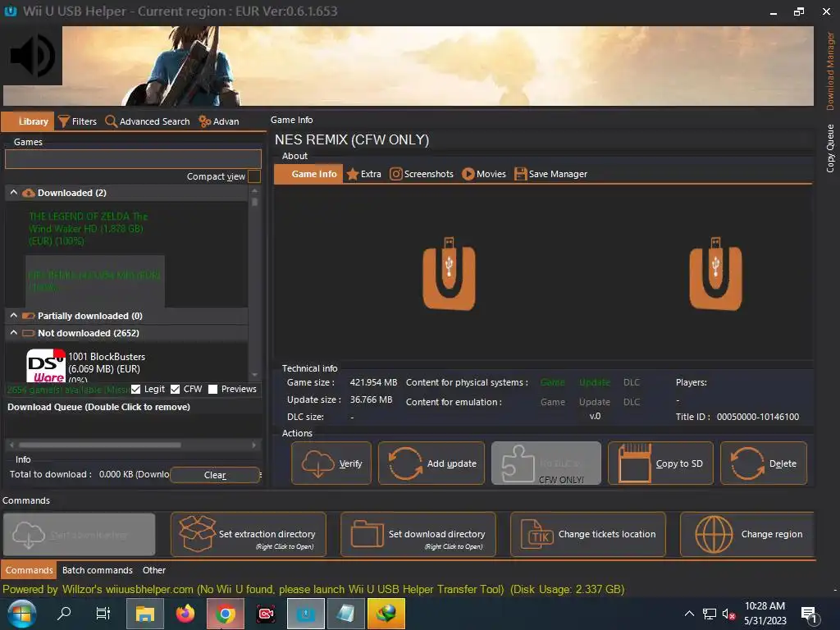Click download queue scroll right arrow
The width and height of the screenshot is (840, 630).
pos(254,445)
